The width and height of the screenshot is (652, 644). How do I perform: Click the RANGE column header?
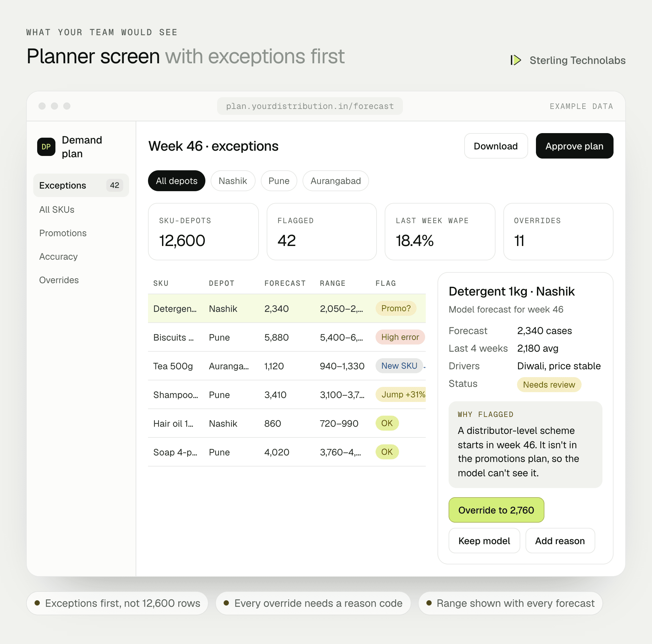(x=333, y=283)
